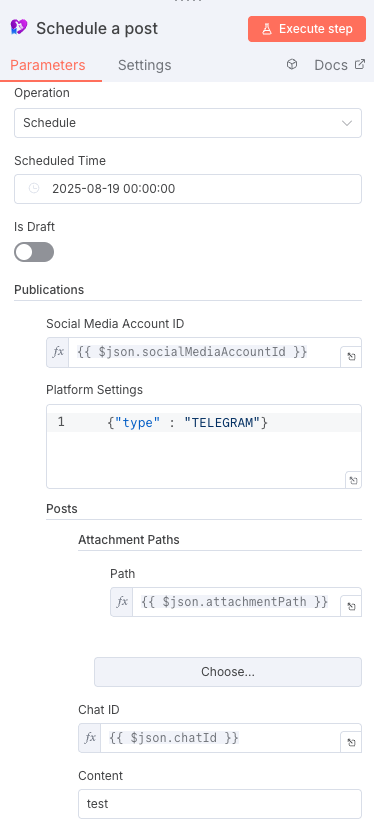Image resolution: width=374 pixels, height=822 pixels.
Task: Click the Attachment Paths label
Action: click(129, 539)
